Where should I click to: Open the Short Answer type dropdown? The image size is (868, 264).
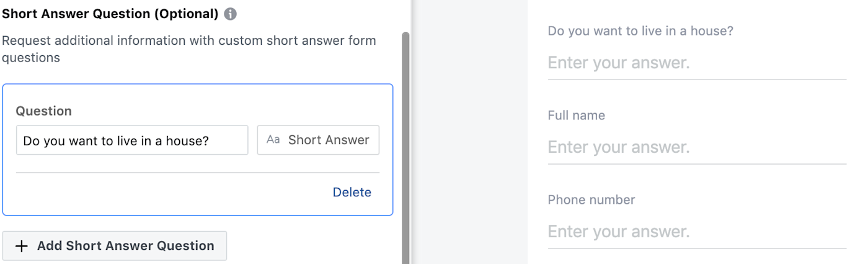pyautogui.click(x=318, y=140)
